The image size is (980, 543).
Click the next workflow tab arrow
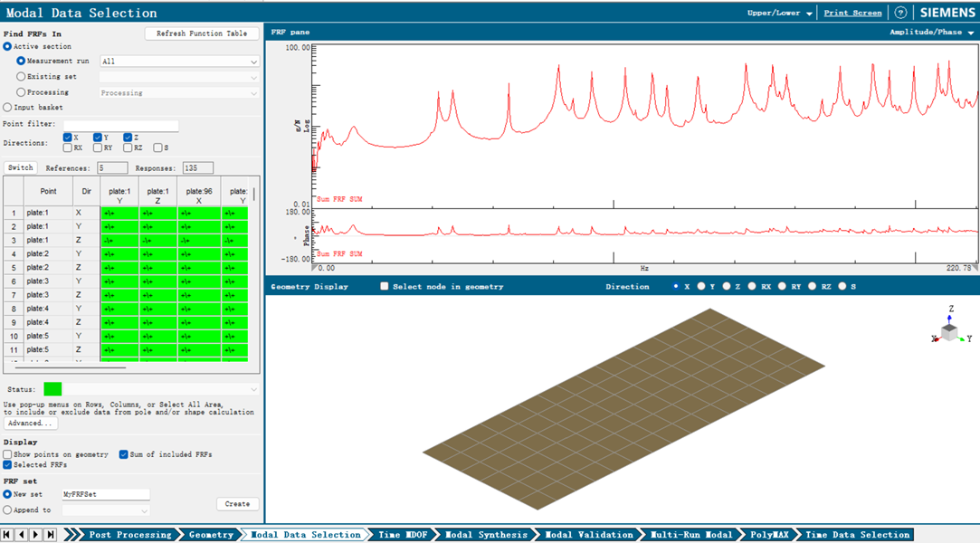[x=36, y=535]
